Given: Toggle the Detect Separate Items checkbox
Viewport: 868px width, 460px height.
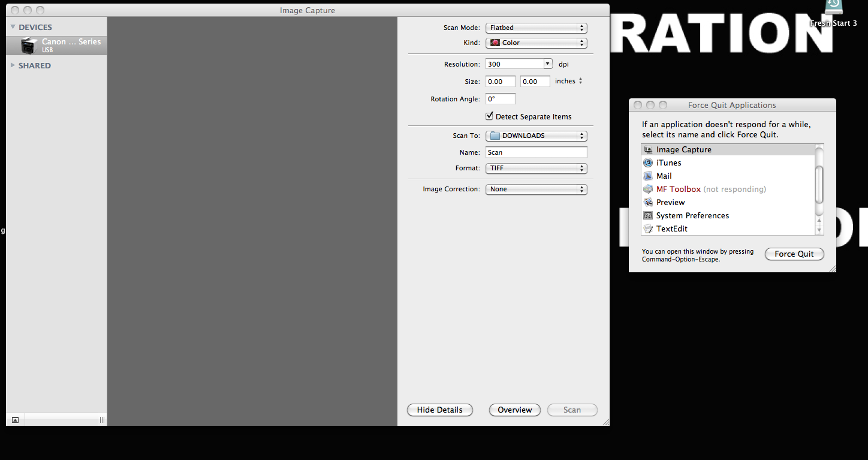Looking at the screenshot, I should point(490,116).
